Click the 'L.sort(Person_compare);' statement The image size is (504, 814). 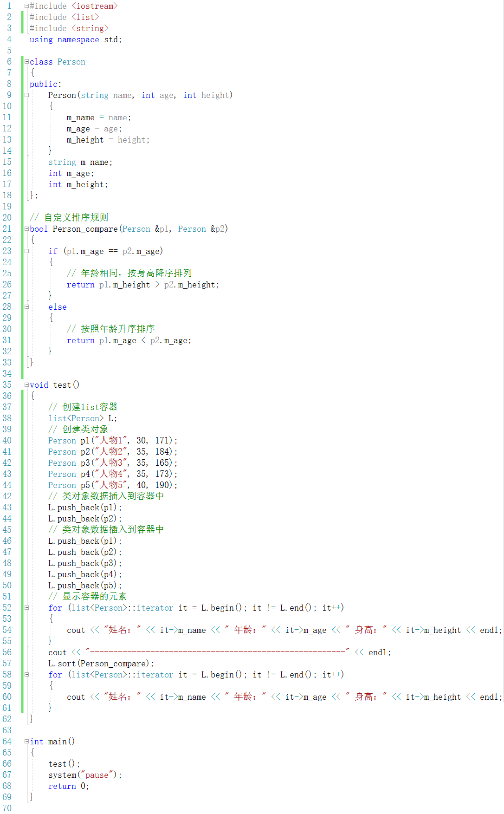[101, 664]
